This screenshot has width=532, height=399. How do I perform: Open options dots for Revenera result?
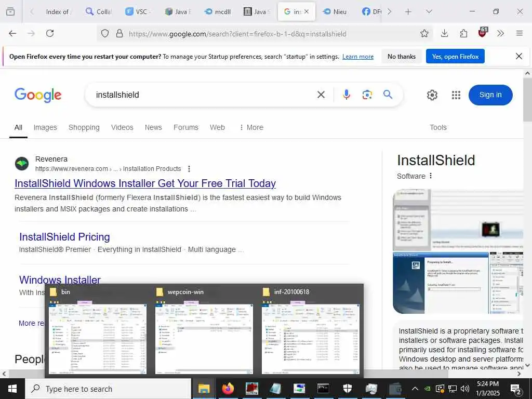pyautogui.click(x=189, y=169)
